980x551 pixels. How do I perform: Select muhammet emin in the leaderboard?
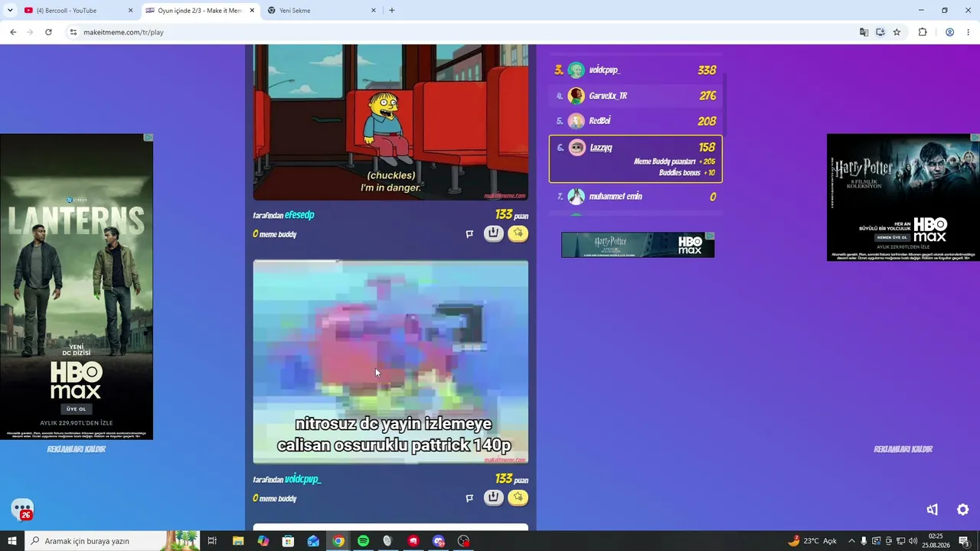coord(635,197)
